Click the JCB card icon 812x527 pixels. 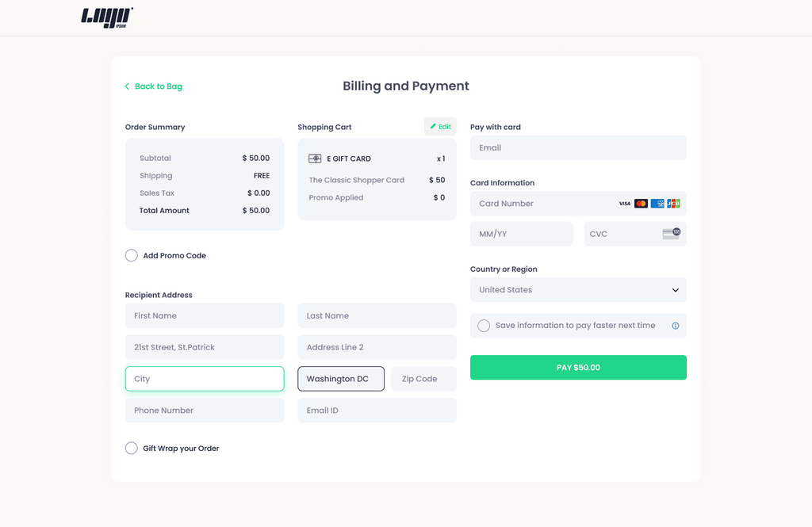click(x=673, y=204)
